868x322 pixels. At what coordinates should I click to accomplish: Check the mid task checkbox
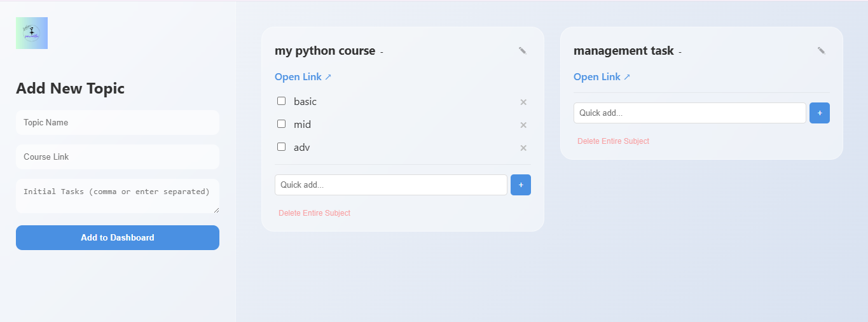pos(281,124)
